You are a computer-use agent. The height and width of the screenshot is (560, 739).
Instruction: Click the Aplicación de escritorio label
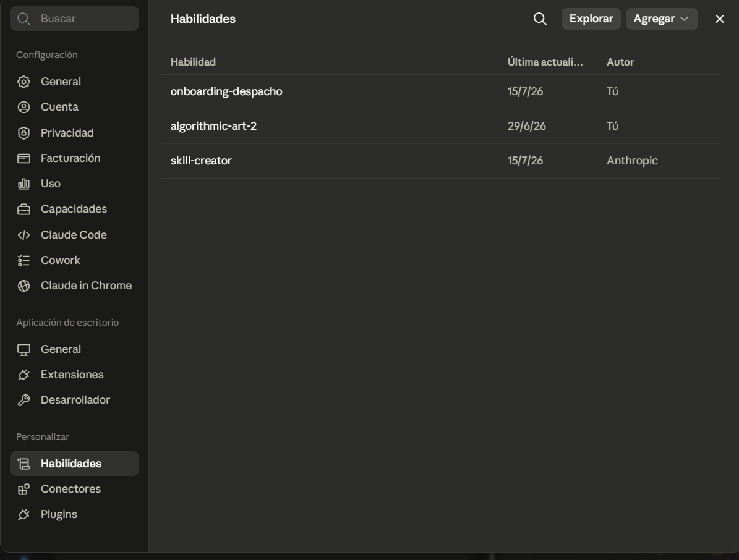(x=67, y=323)
